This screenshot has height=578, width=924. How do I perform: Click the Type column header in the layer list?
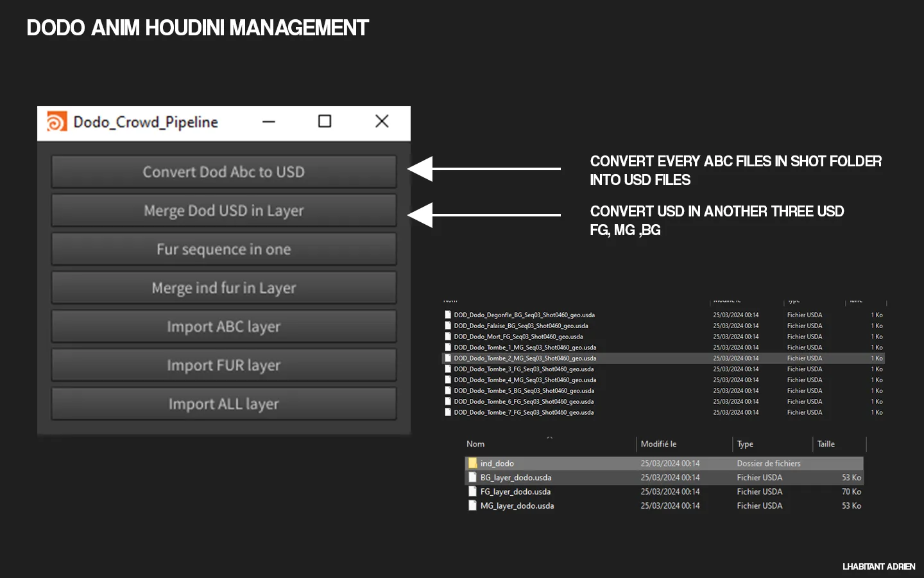tap(745, 444)
